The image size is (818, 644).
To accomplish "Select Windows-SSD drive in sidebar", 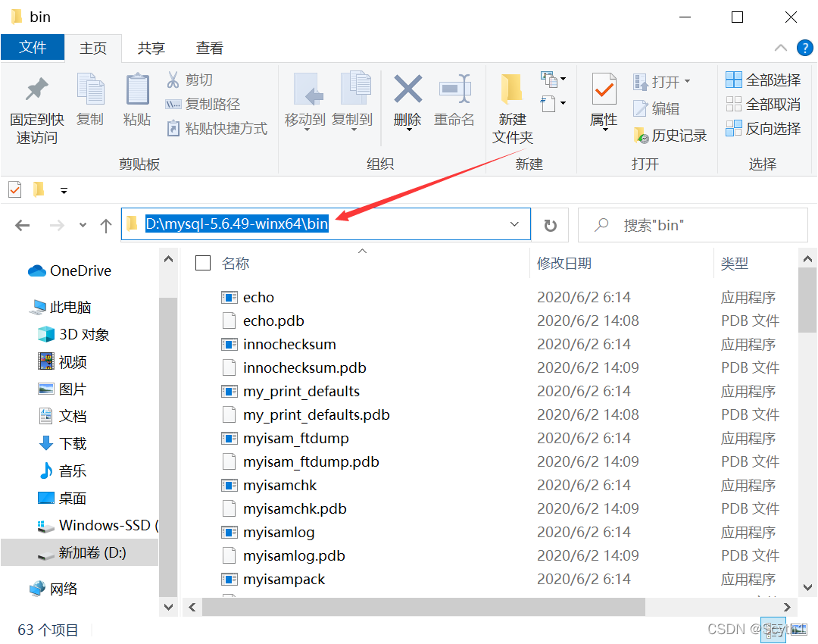I will pyautogui.click(x=98, y=526).
